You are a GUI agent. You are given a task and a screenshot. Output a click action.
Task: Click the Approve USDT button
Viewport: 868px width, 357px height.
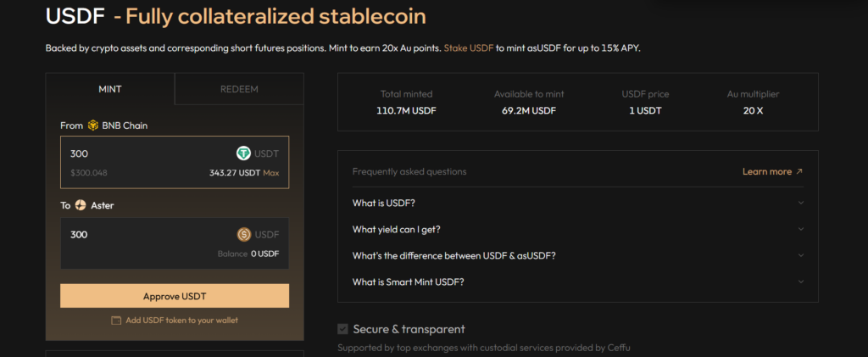175,296
